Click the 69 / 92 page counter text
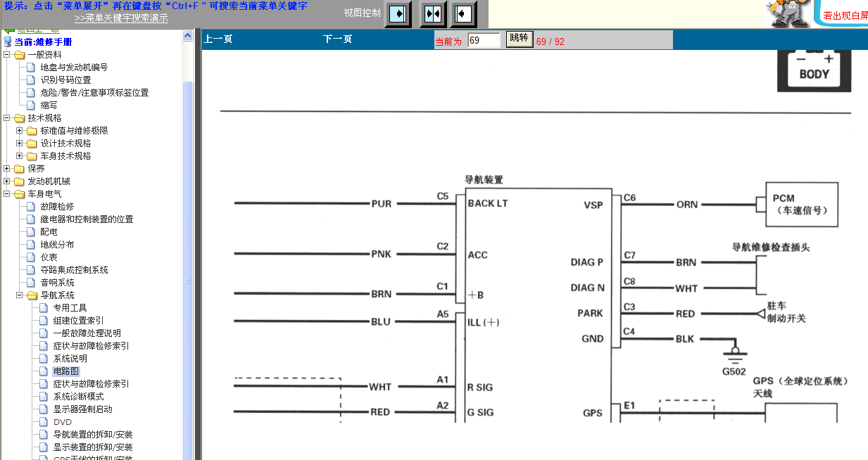This screenshot has height=460, width=868. coord(551,41)
